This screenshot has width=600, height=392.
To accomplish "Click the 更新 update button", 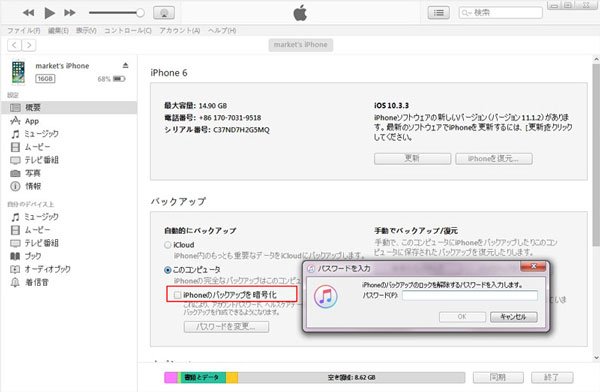I will [x=412, y=158].
